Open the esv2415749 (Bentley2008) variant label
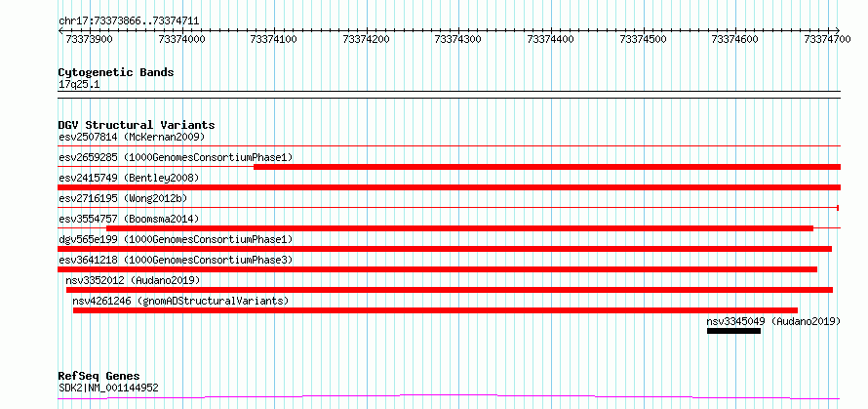 pyautogui.click(x=129, y=178)
